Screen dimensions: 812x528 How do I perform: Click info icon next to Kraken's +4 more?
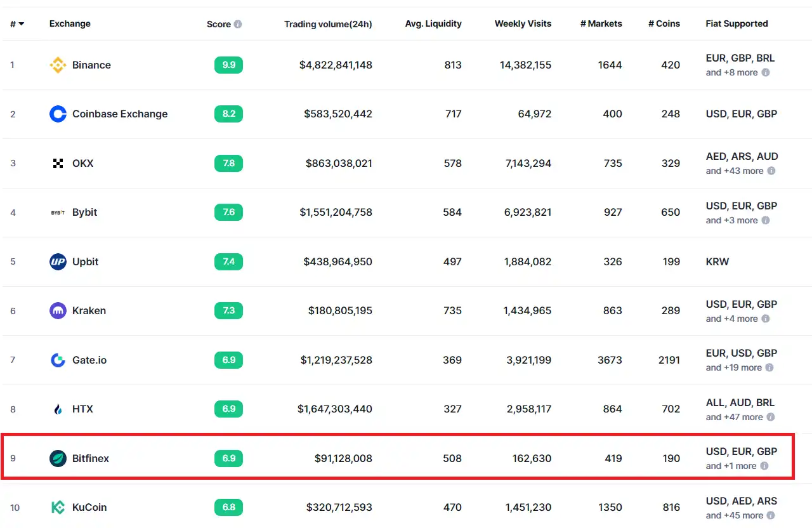point(766,319)
